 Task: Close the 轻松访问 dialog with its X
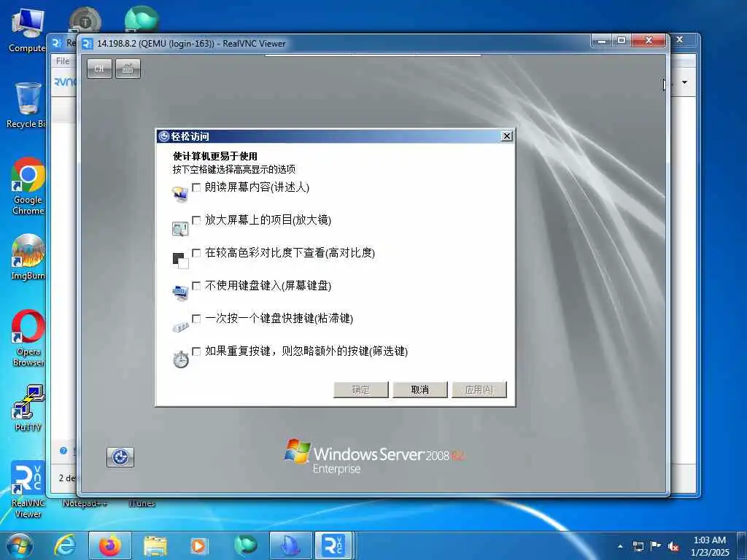(507, 136)
